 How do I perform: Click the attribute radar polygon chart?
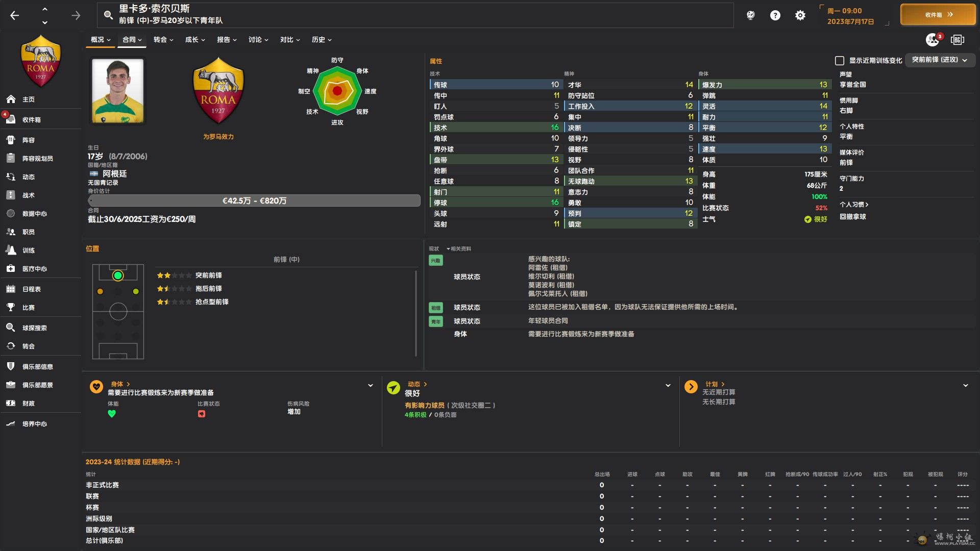coord(337,91)
